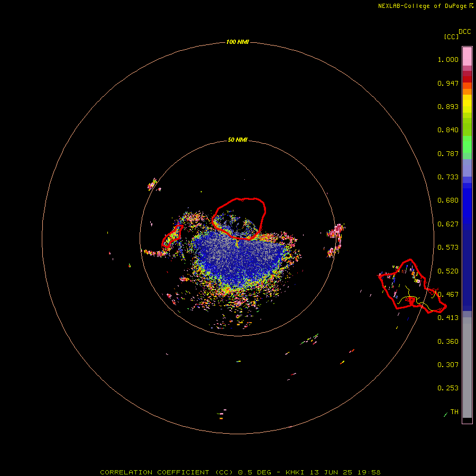Screen dimensions: 476x476
Task: Click the 1.000 color scale value
Action: pyautogui.click(x=448, y=59)
